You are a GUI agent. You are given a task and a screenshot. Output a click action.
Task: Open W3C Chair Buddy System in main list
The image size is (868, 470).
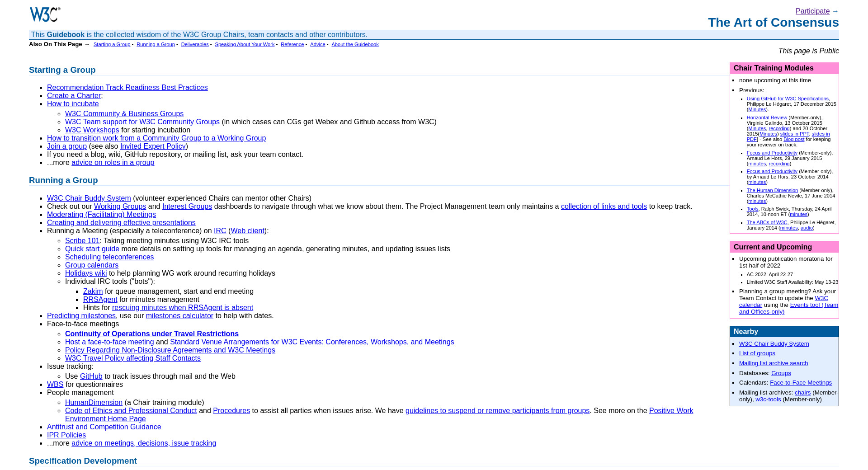(89, 198)
